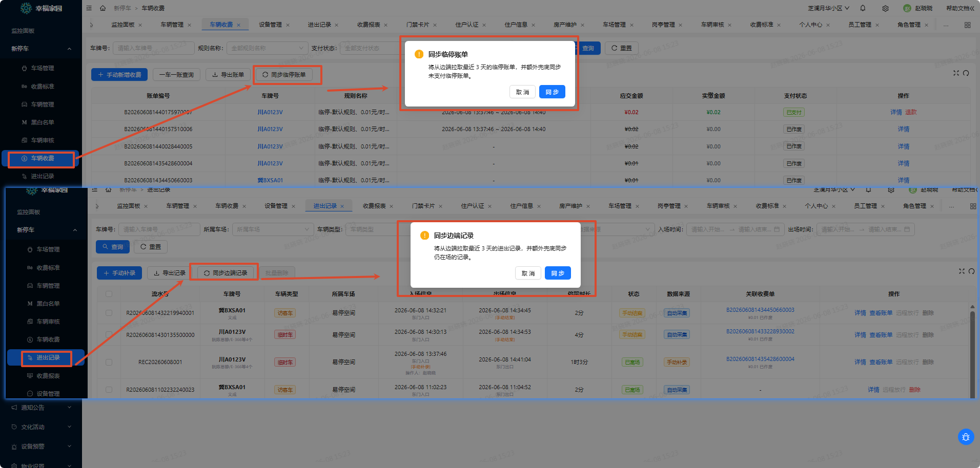Toggle fullscreen icon above 车辆收费 table
This screenshot has height=468, width=980.
(956, 73)
